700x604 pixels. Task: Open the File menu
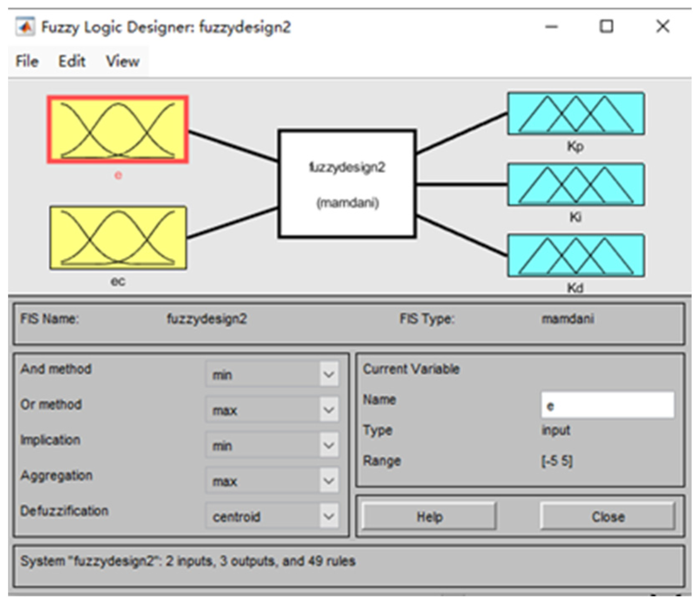[x=27, y=61]
